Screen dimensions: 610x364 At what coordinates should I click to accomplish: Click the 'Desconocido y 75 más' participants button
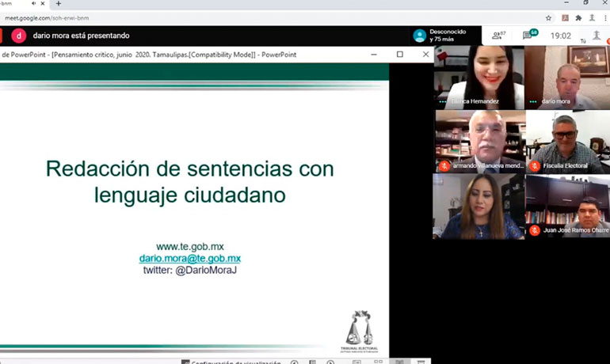[x=440, y=36]
